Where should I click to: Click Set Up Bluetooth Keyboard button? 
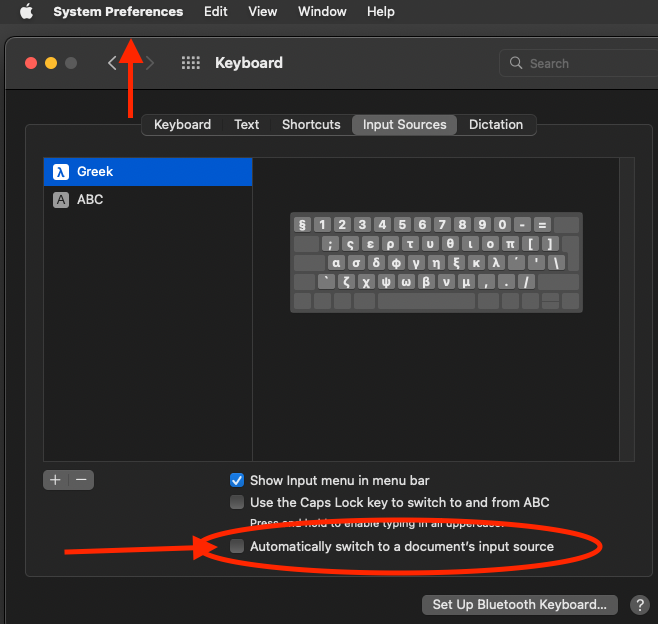(520, 604)
